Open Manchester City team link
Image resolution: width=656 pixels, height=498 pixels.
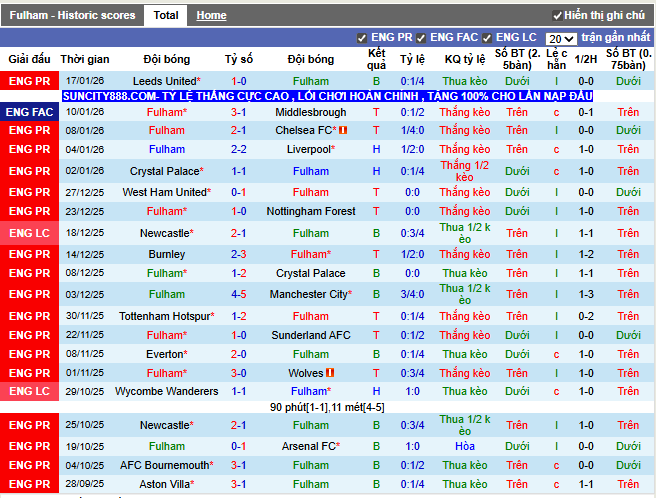click(x=310, y=294)
